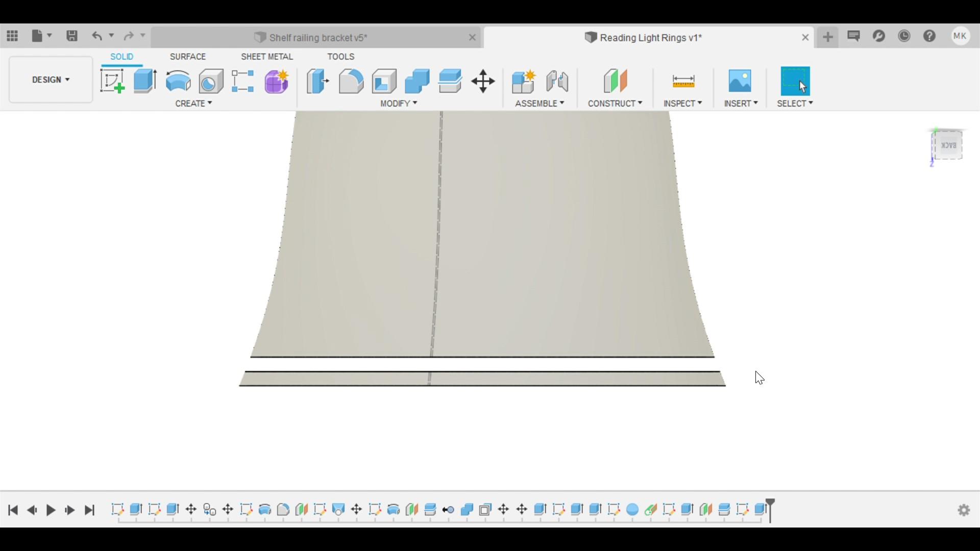Image resolution: width=980 pixels, height=551 pixels.
Task: Click the TOOLS menu tab
Action: tap(340, 56)
